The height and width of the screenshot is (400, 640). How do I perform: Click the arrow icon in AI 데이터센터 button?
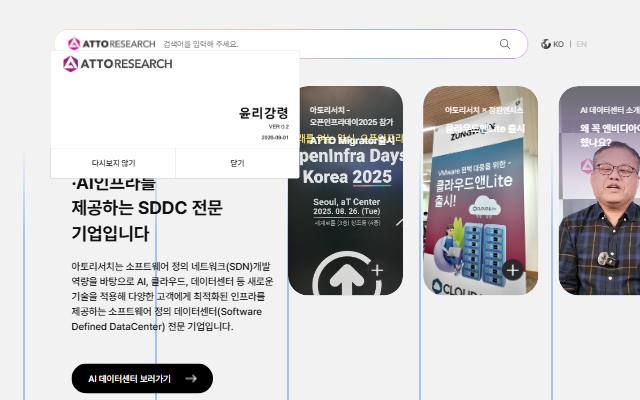(191, 378)
